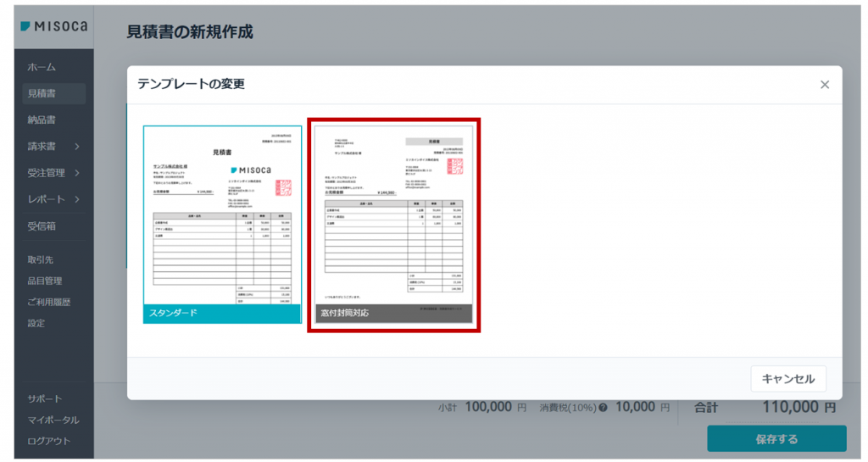Choose the 窓付封筒対応 template thumbnail
Viewport: 868px width, 462px height.
pos(393,224)
